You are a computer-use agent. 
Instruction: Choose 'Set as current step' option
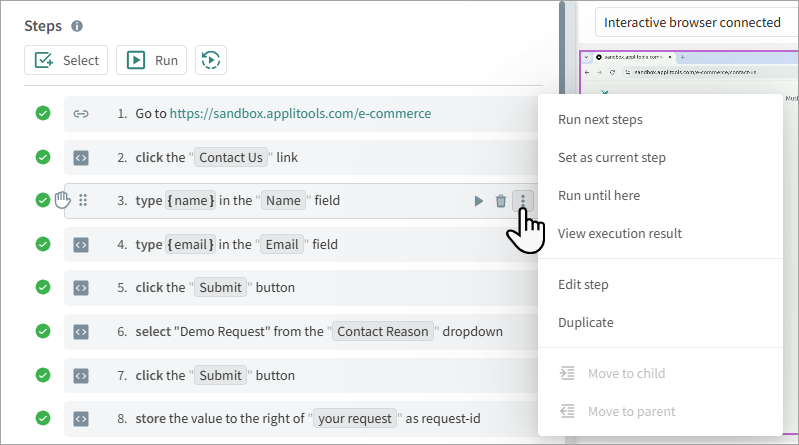pos(611,158)
